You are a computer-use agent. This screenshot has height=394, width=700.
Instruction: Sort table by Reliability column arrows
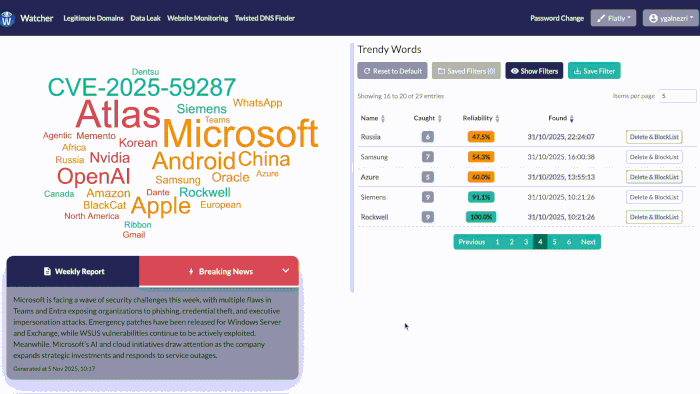coord(497,118)
